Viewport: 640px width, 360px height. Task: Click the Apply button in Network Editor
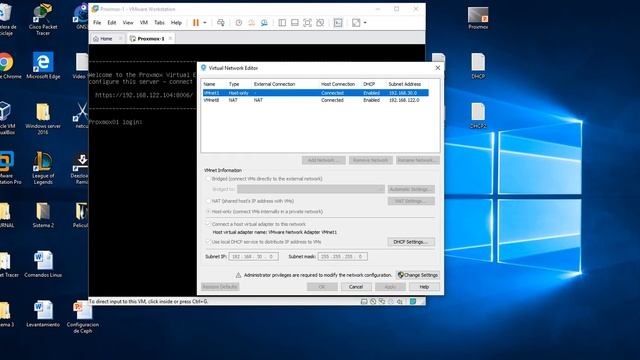[390, 287]
